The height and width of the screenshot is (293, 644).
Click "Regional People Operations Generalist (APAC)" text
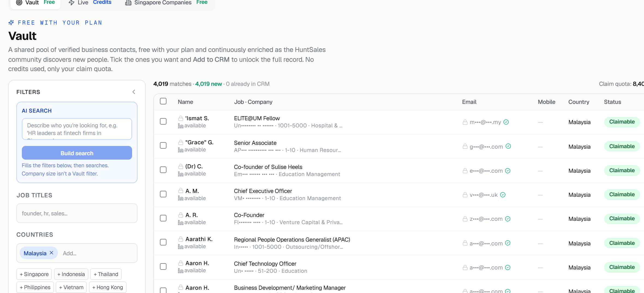(x=292, y=239)
